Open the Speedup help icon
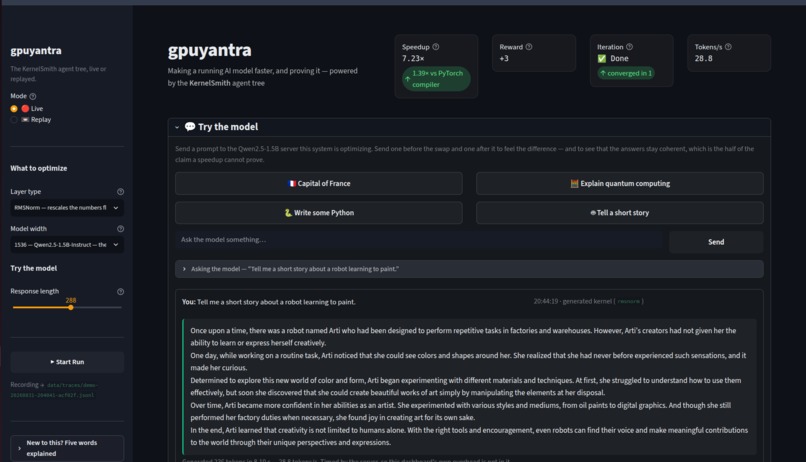Screen dimensions: 806x462 436,47
